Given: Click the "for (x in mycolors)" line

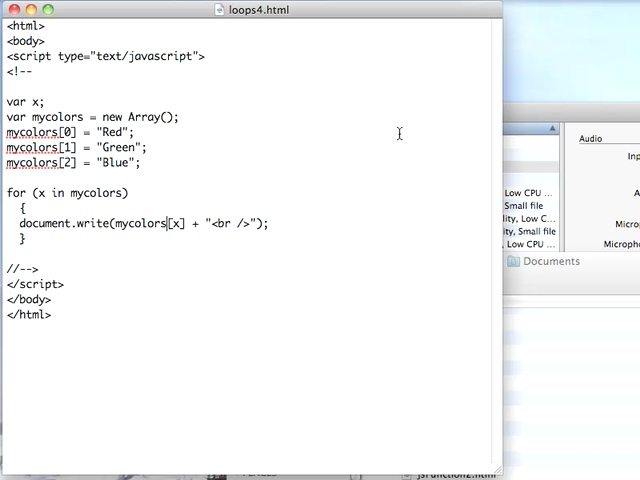Looking at the screenshot, I should click(67, 193).
